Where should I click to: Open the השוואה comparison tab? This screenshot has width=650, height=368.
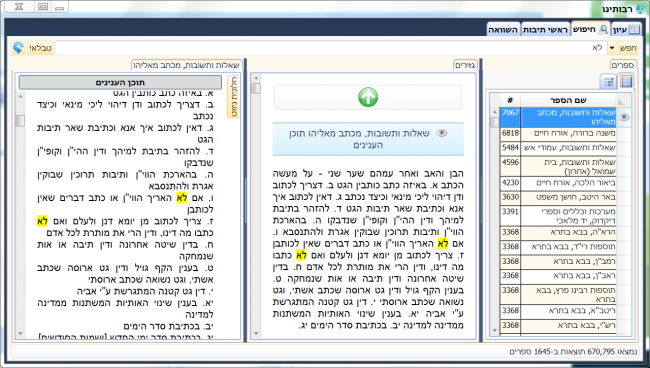(x=503, y=29)
